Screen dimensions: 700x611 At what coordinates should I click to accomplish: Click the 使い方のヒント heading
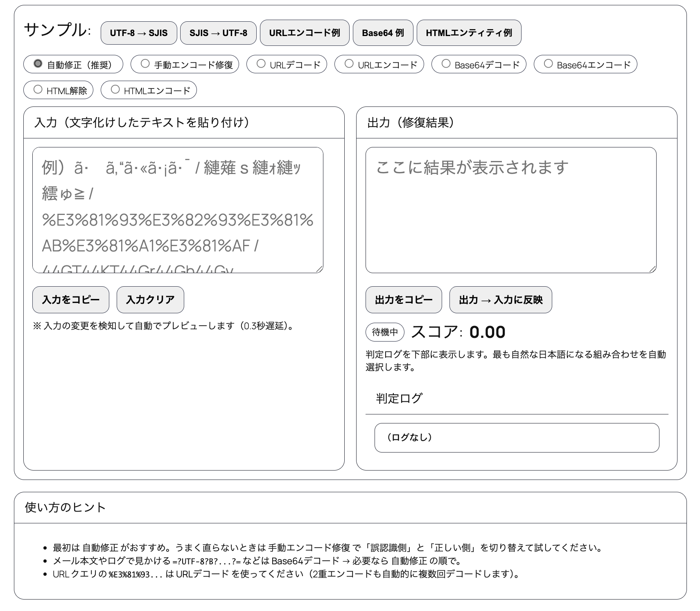[65, 507]
